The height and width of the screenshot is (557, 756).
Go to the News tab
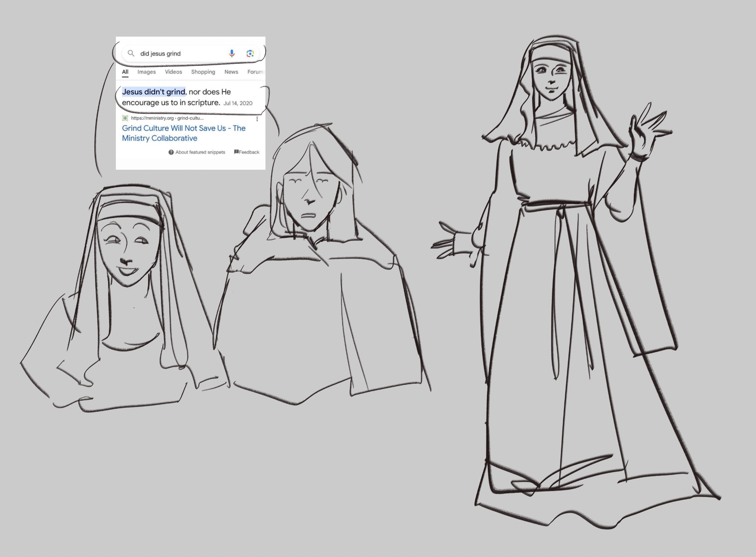(x=231, y=72)
